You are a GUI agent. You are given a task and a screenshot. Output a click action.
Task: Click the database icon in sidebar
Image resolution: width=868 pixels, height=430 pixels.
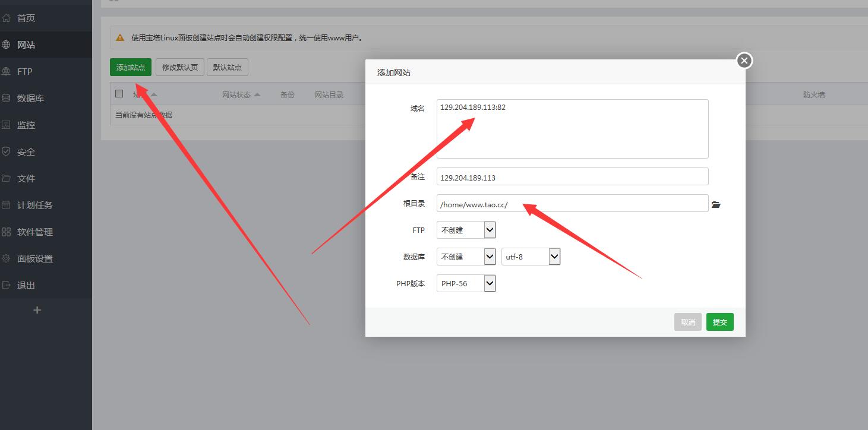click(7, 98)
